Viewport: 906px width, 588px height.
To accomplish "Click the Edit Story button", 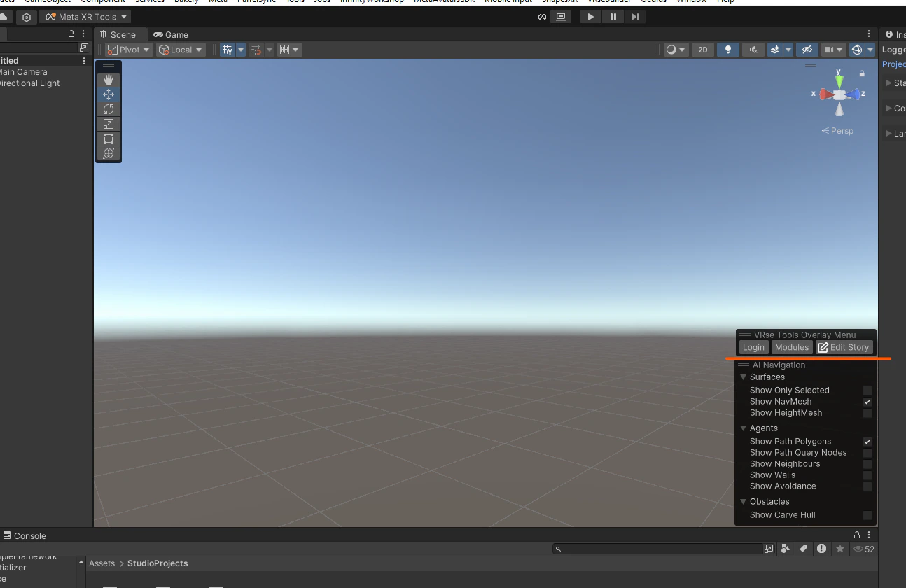I will point(844,347).
